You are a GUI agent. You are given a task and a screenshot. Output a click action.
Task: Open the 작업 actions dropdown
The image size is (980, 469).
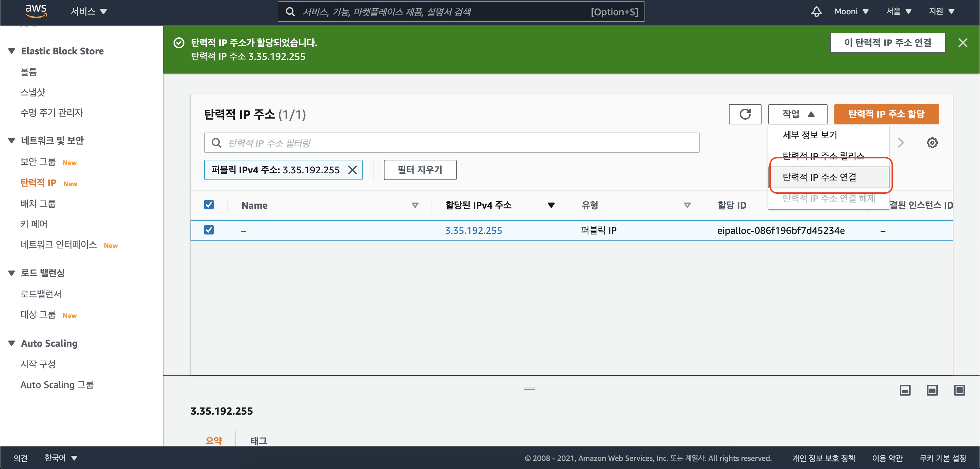797,114
